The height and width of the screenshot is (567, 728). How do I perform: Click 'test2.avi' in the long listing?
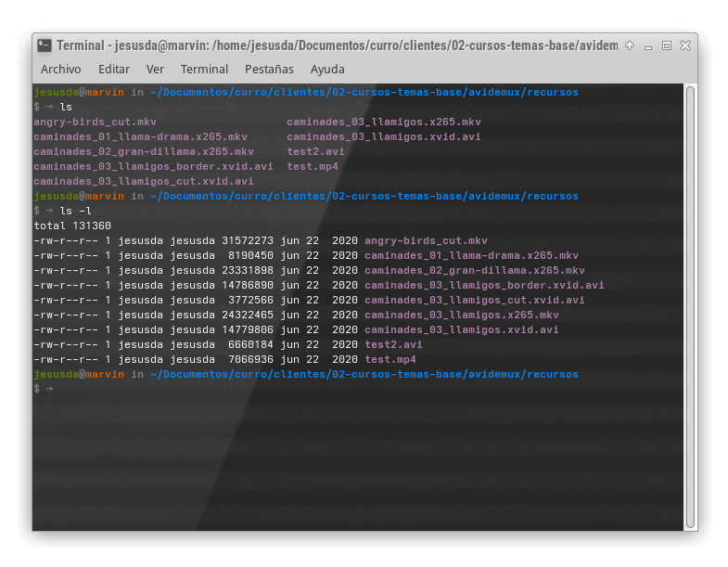[x=393, y=345]
